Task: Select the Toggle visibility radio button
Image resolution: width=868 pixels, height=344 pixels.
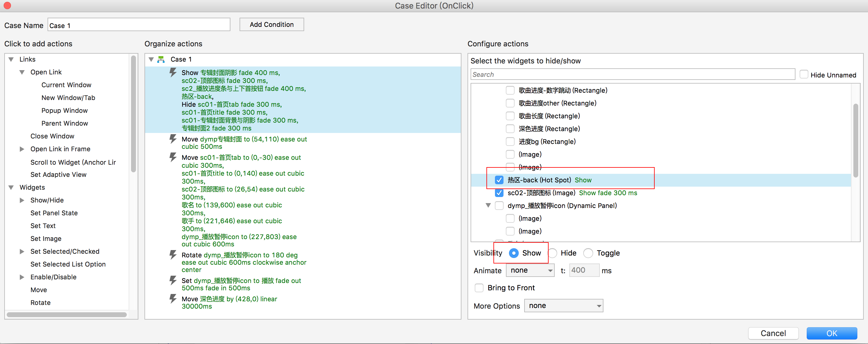Action: tap(588, 253)
